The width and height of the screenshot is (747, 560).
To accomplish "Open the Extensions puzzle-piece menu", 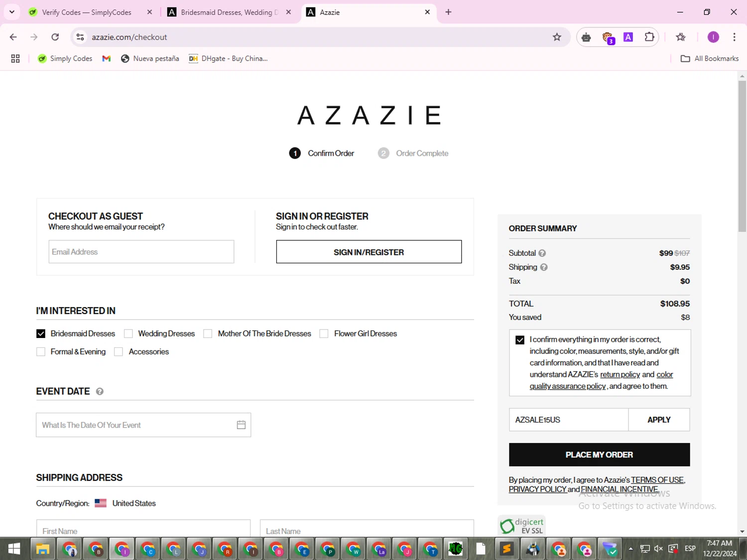I will (x=649, y=37).
